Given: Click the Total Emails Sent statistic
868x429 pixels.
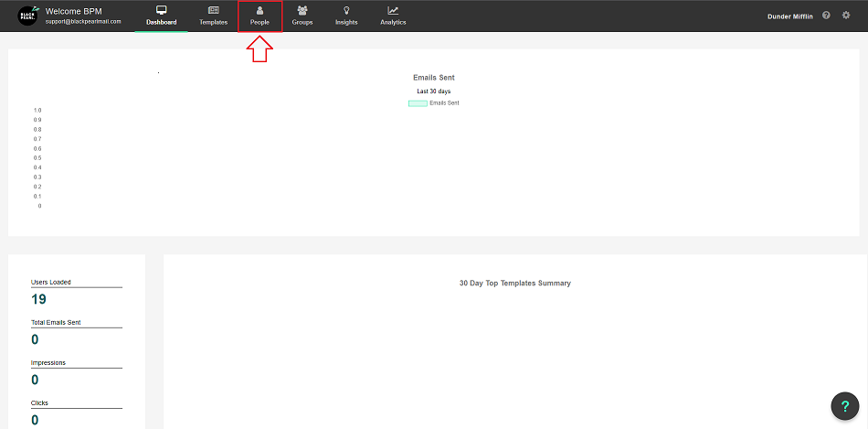Looking at the screenshot, I should coord(56,323).
